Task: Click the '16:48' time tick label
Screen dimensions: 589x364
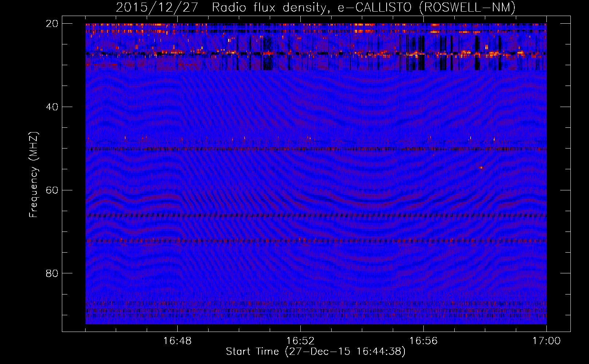Action: pos(177,341)
